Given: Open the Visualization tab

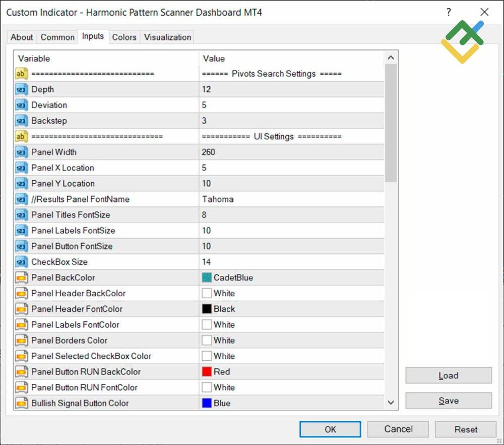Looking at the screenshot, I should (x=167, y=37).
